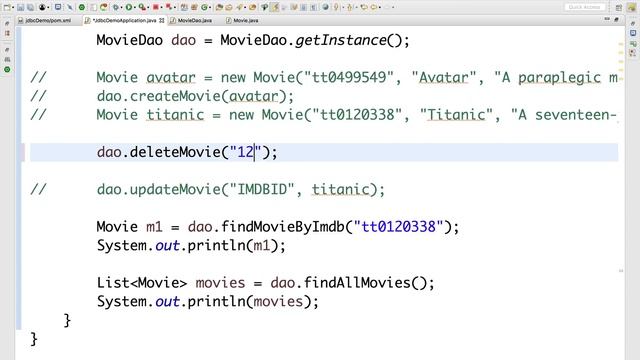Screen dimensions: 640x360
Task: Click the dark globe profile icon
Action: pyautogui.click(x=42, y=7)
